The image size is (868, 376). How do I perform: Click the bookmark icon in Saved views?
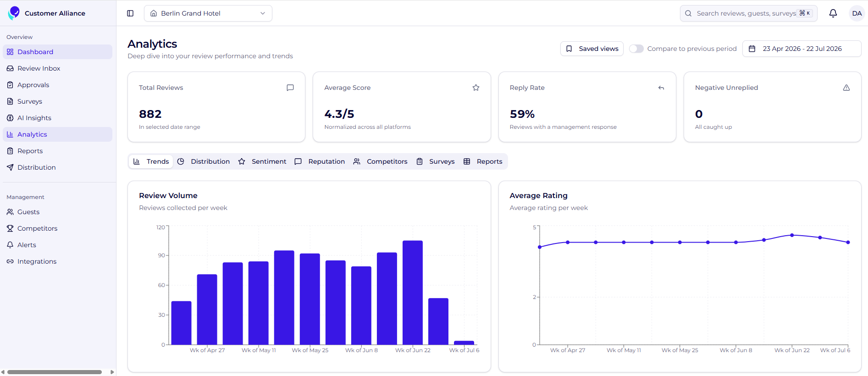tap(569, 49)
